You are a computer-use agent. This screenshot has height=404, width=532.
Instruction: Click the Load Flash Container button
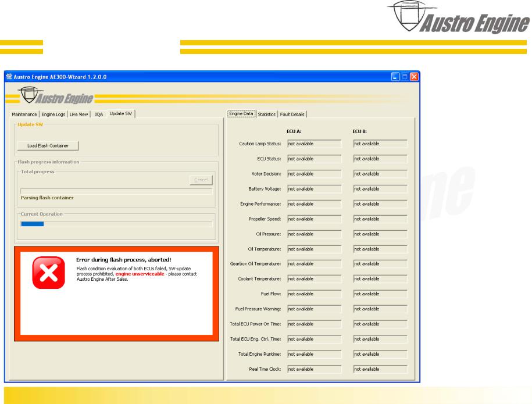tap(48, 145)
